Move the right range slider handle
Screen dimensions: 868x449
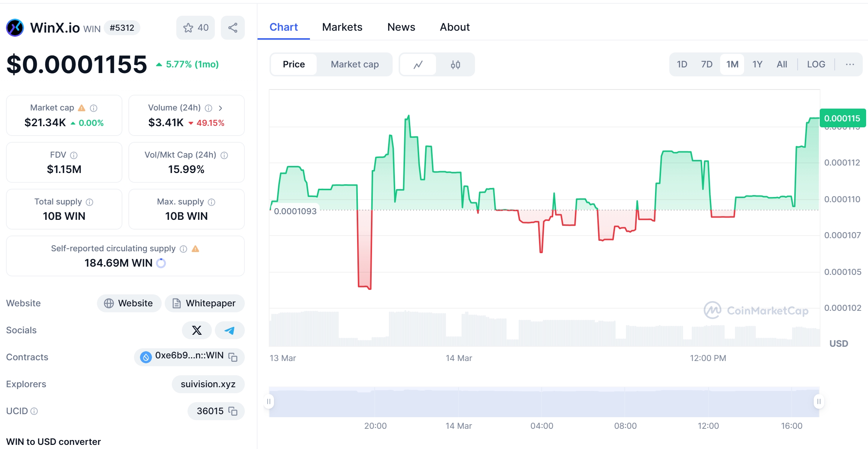819,401
